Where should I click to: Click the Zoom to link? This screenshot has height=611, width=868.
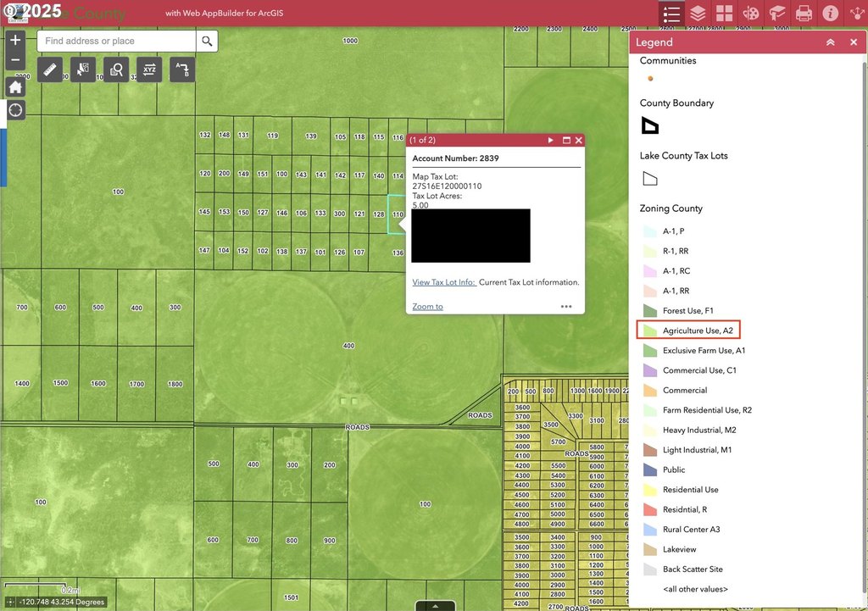click(x=427, y=307)
